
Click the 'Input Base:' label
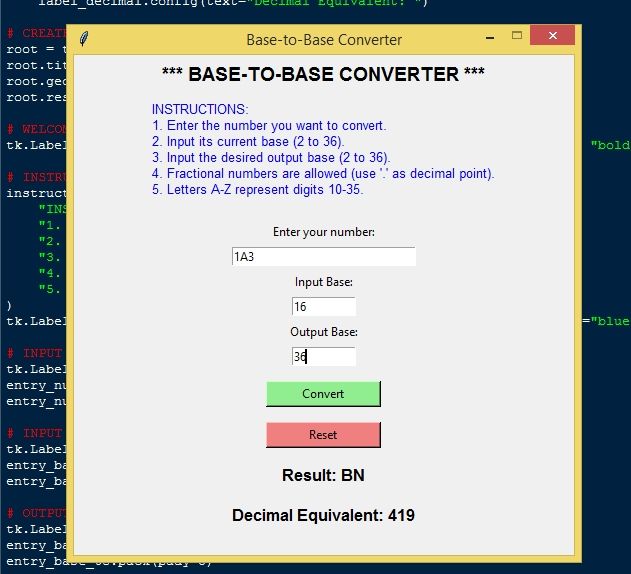point(323,283)
